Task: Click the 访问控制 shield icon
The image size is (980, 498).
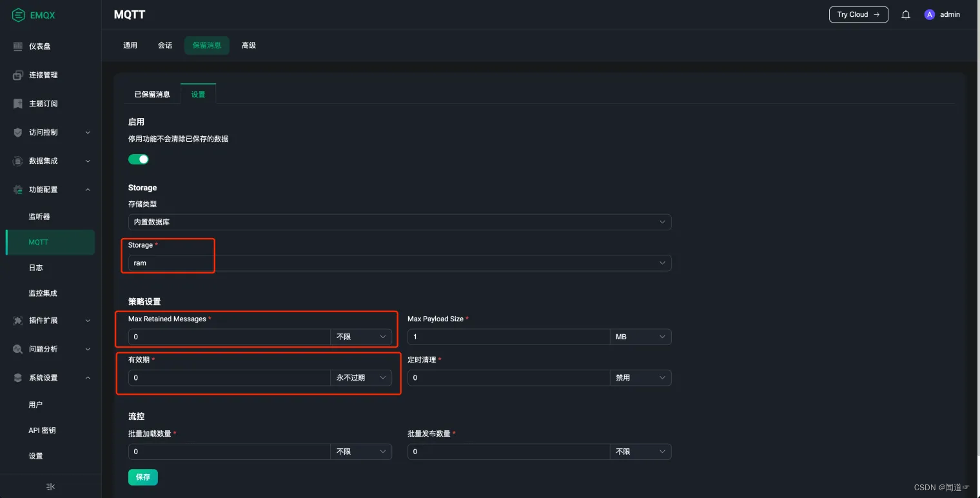Action: coord(18,132)
